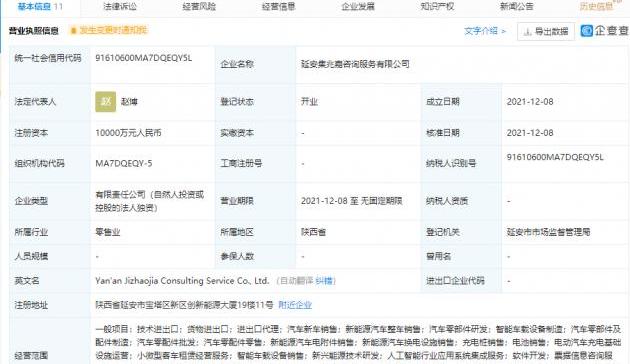Select industry value 零售业
The height and width of the screenshot is (364, 630).
click(x=108, y=232)
